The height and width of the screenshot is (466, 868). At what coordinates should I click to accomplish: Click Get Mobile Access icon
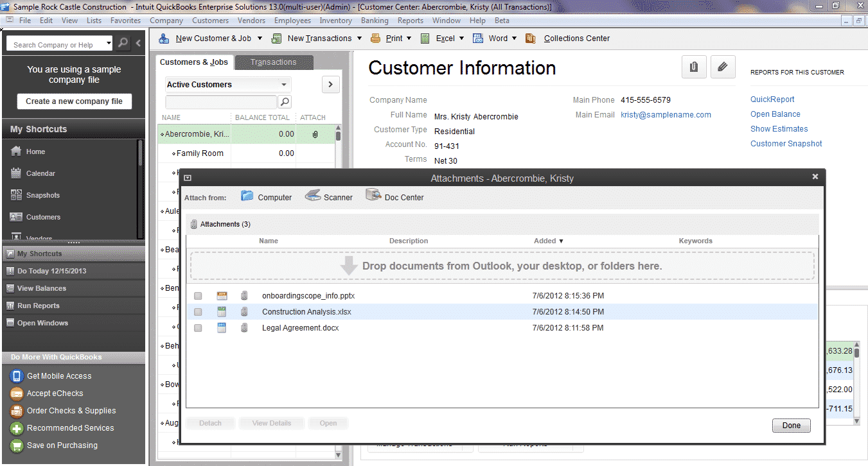(x=17, y=376)
